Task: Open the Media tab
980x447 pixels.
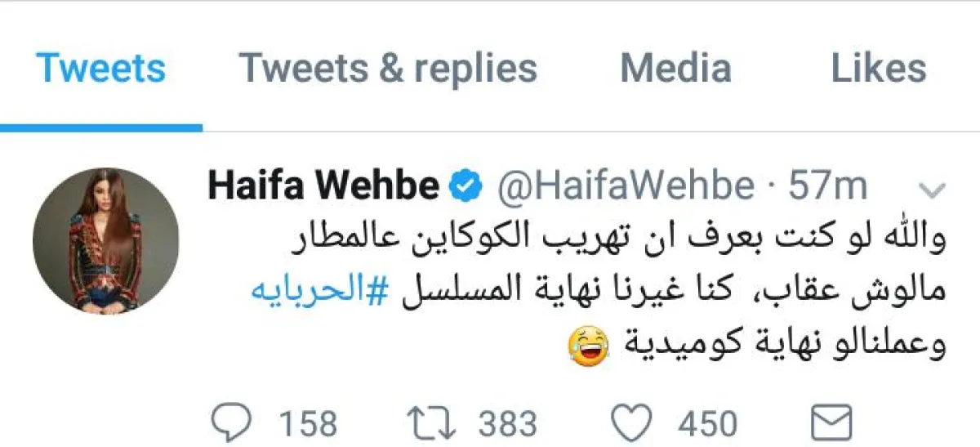Action: [675, 69]
